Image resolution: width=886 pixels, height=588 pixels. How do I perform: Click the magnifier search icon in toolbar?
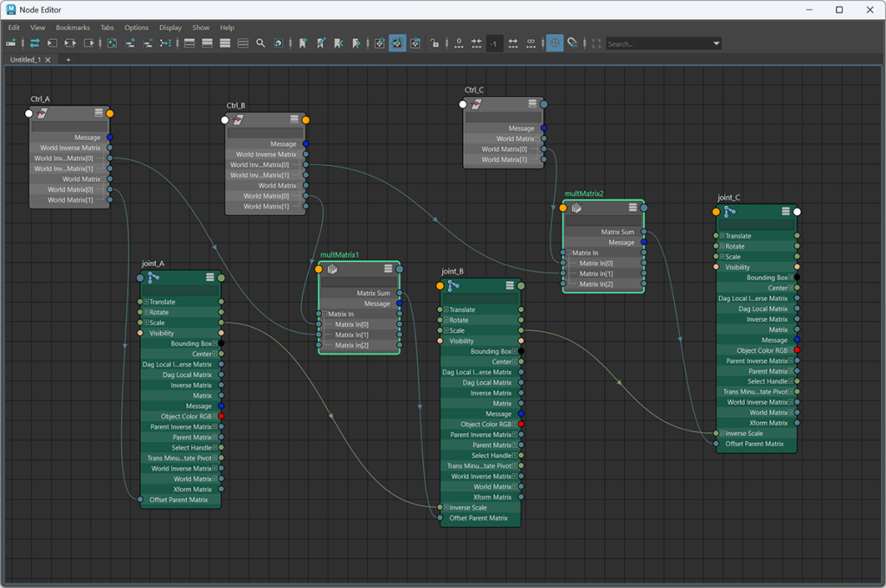[x=260, y=43]
